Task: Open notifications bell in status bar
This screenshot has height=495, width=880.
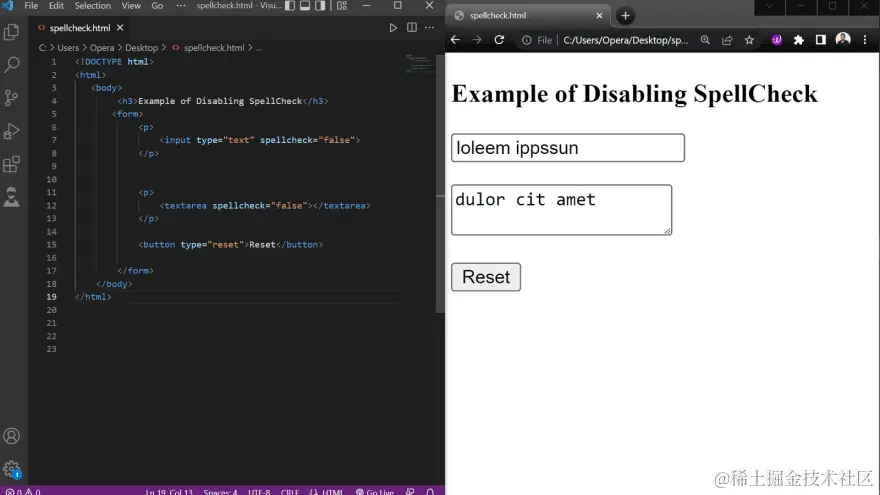Action: point(430,491)
